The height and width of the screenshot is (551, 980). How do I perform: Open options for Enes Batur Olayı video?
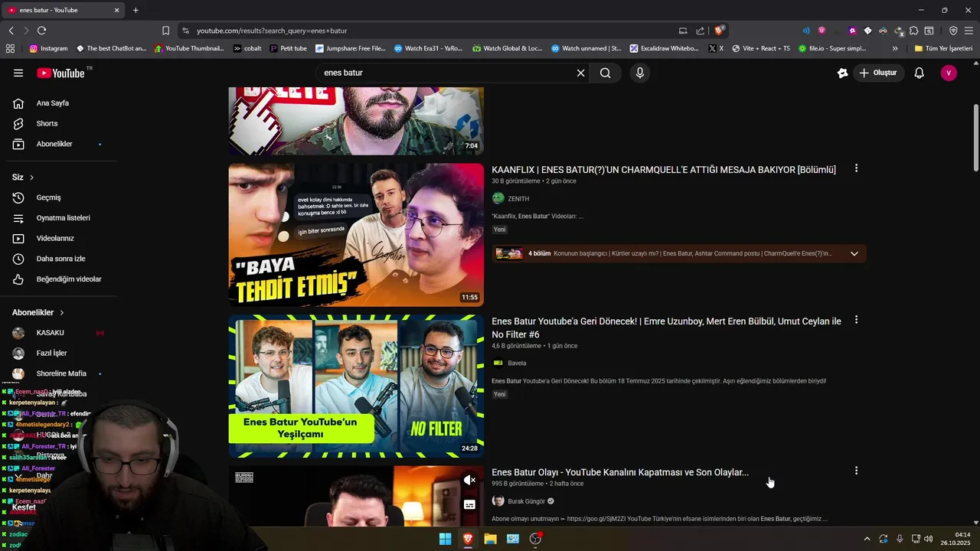click(856, 471)
